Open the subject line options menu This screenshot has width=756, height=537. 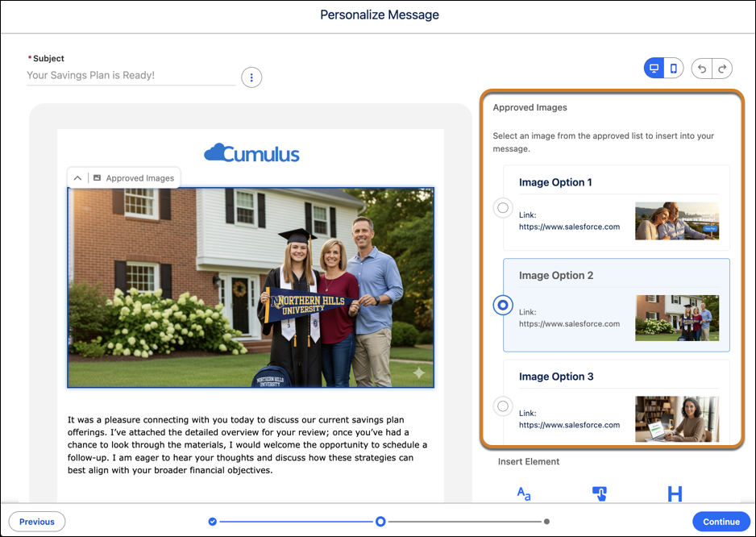click(x=251, y=77)
